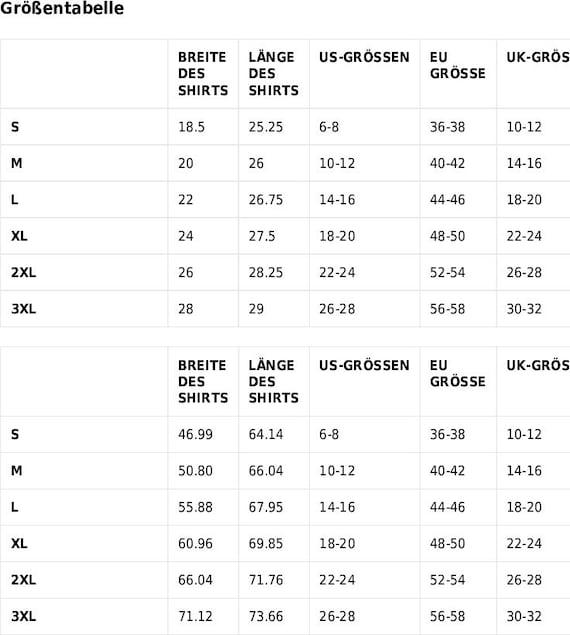Click EU GRÖSSE header in the second table

457,373
